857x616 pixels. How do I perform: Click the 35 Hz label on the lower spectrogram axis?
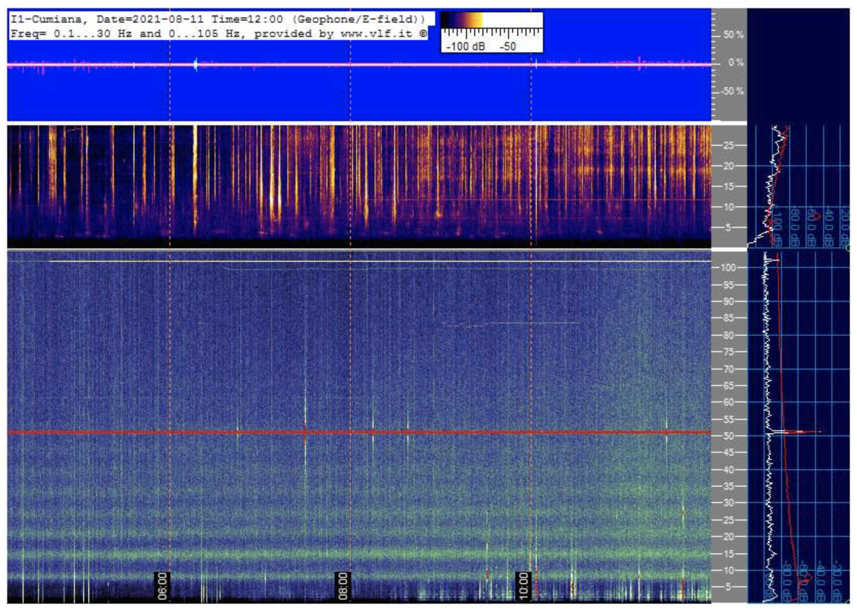coord(729,486)
